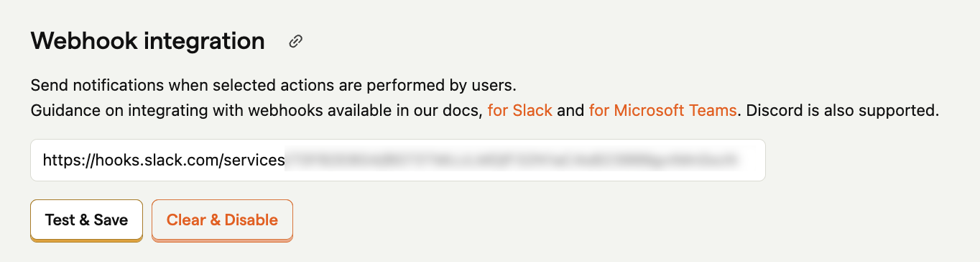Click the 'Webhook integration' heading text
980x262 pixels.
pyautogui.click(x=147, y=41)
